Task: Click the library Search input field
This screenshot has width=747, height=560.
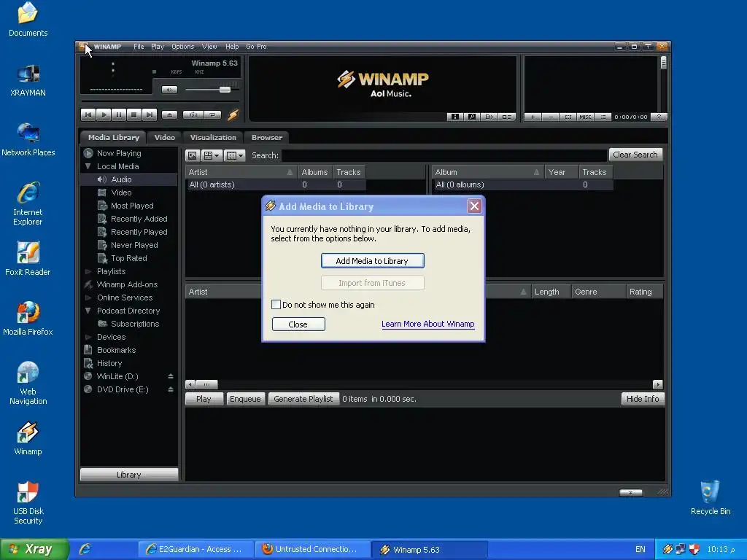Action: tap(444, 155)
